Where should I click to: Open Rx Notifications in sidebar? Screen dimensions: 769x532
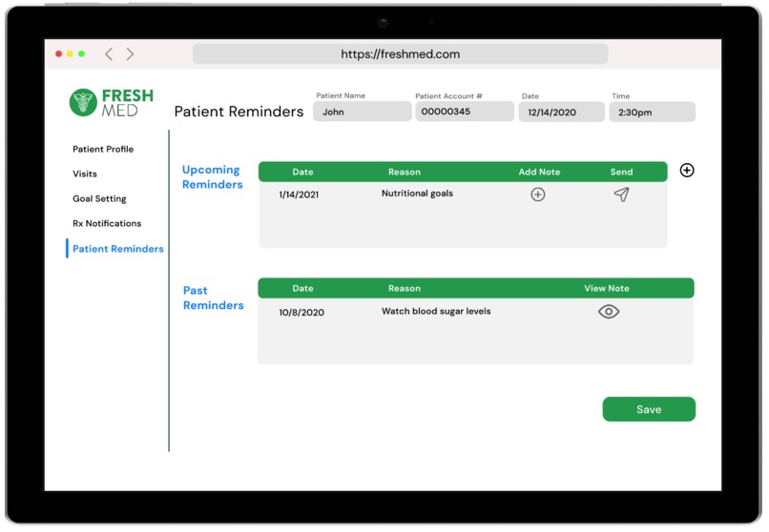tap(107, 223)
